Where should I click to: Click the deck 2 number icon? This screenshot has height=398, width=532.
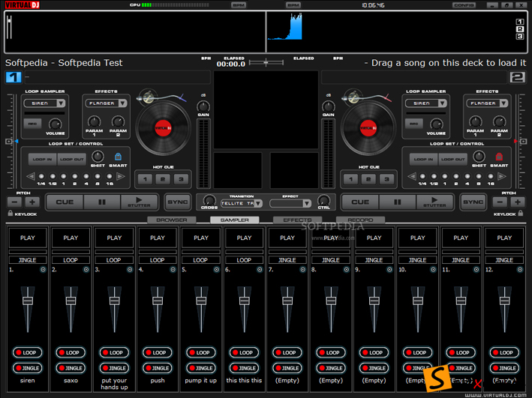518,77
